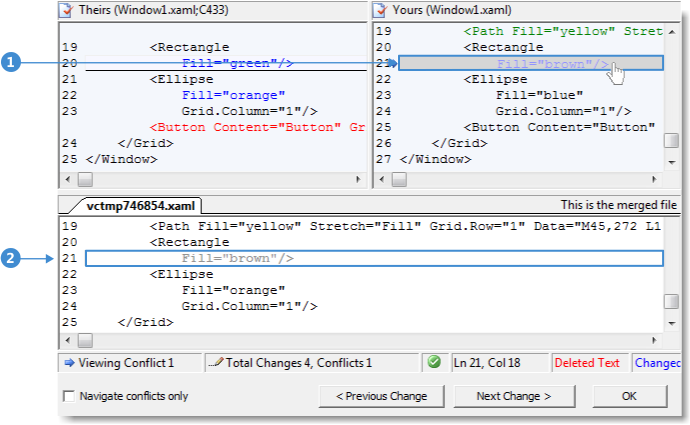Click scroll right arrow in Theirs pane

pos(358,179)
